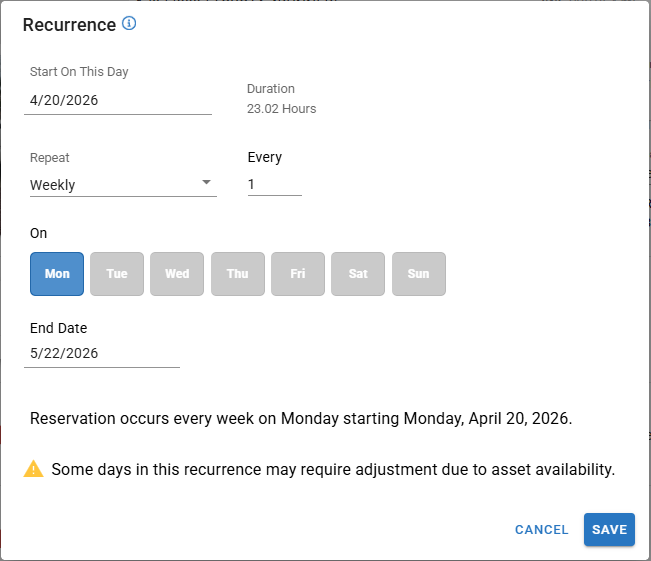Click the Recurrence info icon

coord(129,23)
